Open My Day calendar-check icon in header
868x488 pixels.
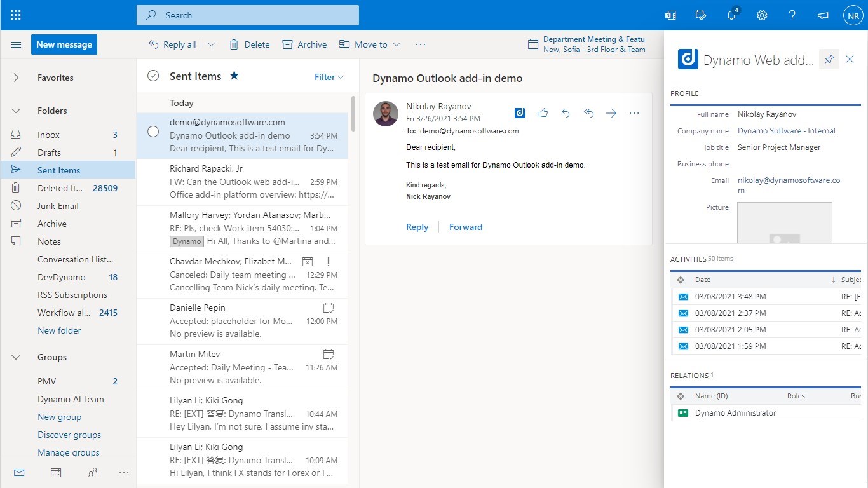(x=701, y=15)
